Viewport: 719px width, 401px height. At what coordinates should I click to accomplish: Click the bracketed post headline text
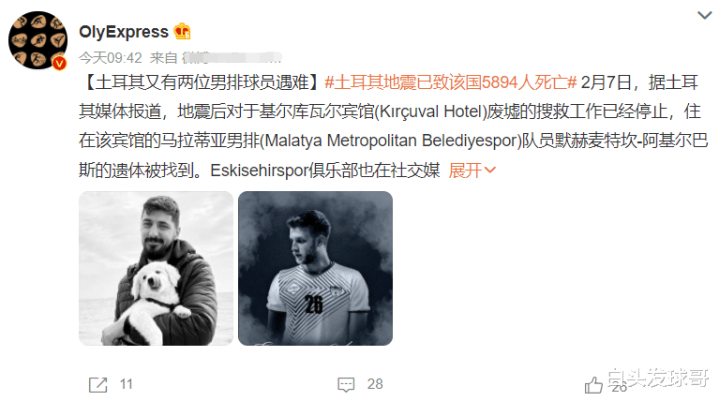(201, 82)
